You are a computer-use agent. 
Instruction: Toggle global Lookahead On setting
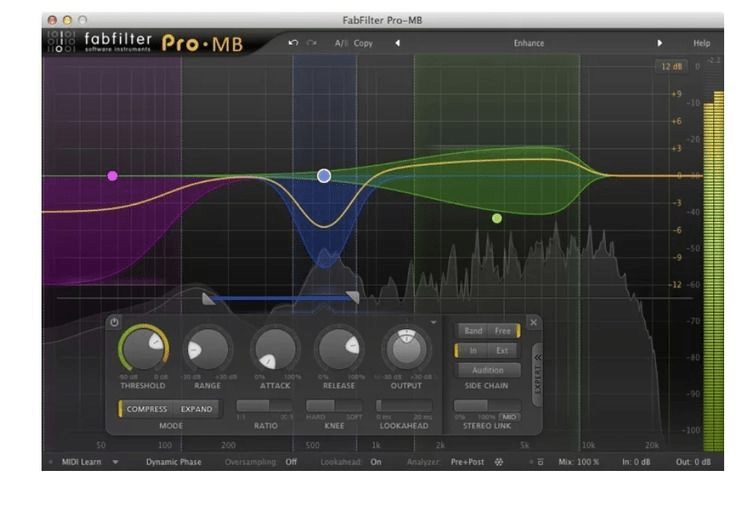click(x=376, y=462)
